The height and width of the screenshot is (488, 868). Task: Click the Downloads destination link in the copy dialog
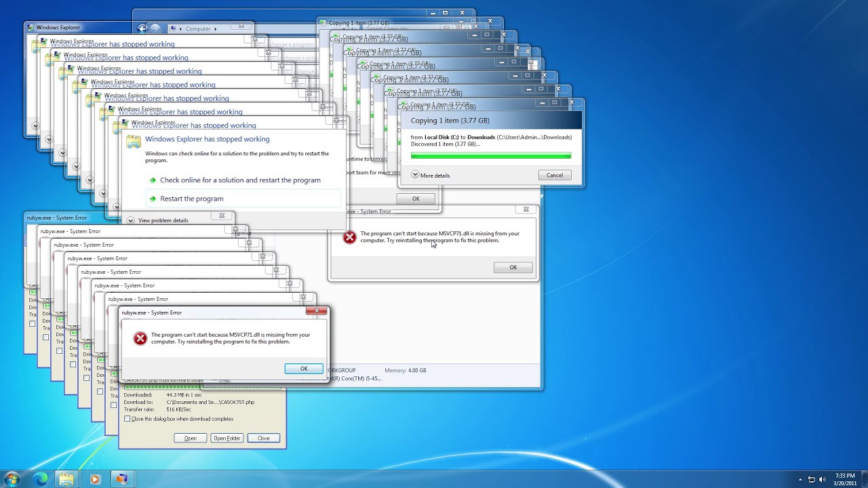(x=481, y=137)
